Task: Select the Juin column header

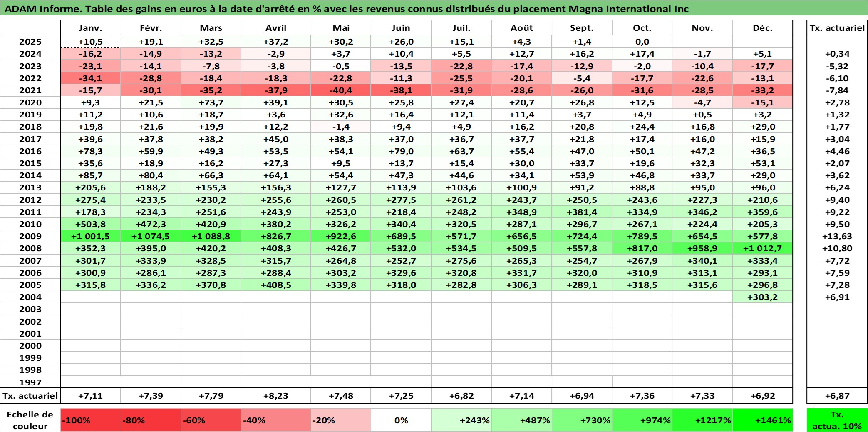Action: click(x=401, y=28)
